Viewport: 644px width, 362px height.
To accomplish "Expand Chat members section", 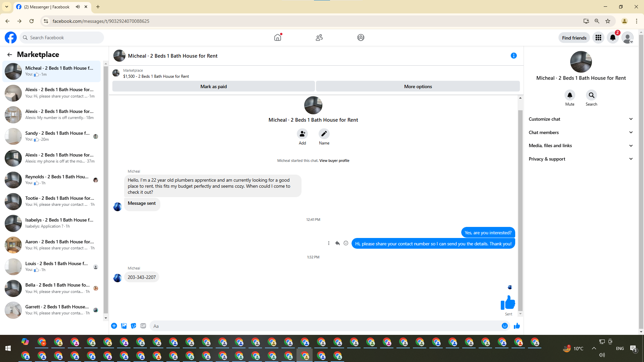I will 581,132.
